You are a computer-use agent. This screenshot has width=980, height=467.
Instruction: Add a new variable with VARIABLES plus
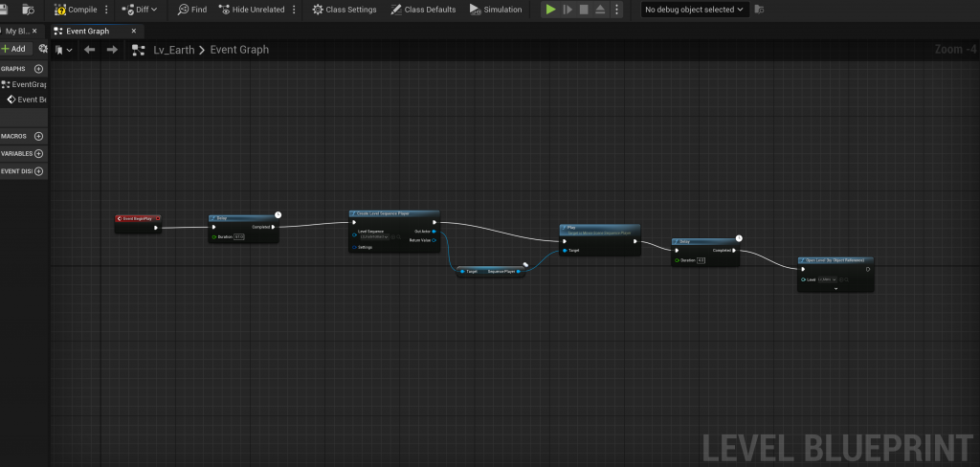[x=38, y=154]
